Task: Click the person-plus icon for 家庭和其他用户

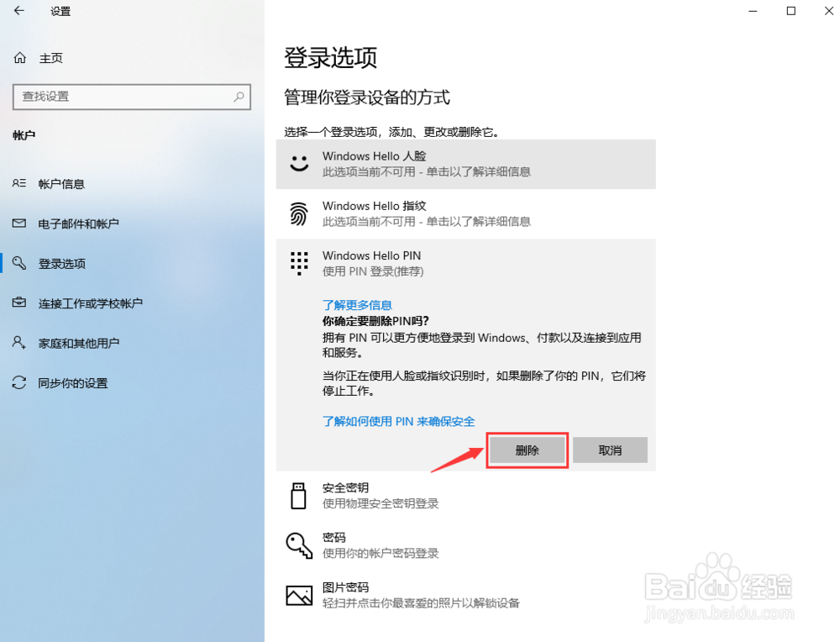Action: (19, 342)
